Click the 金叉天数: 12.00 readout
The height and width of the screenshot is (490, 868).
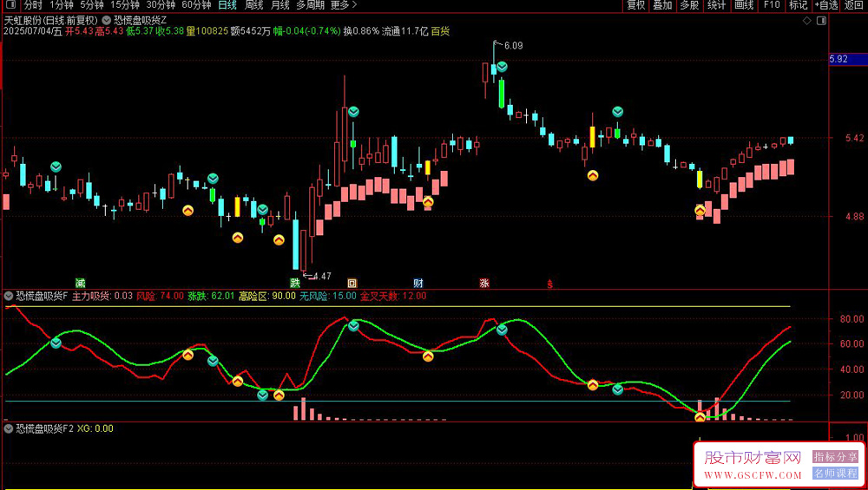(393, 296)
